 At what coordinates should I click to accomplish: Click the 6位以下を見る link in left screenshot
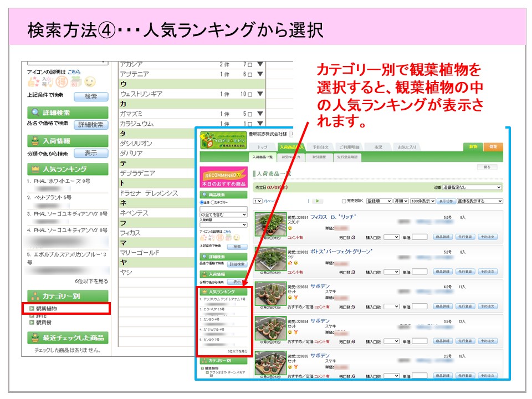(91, 282)
